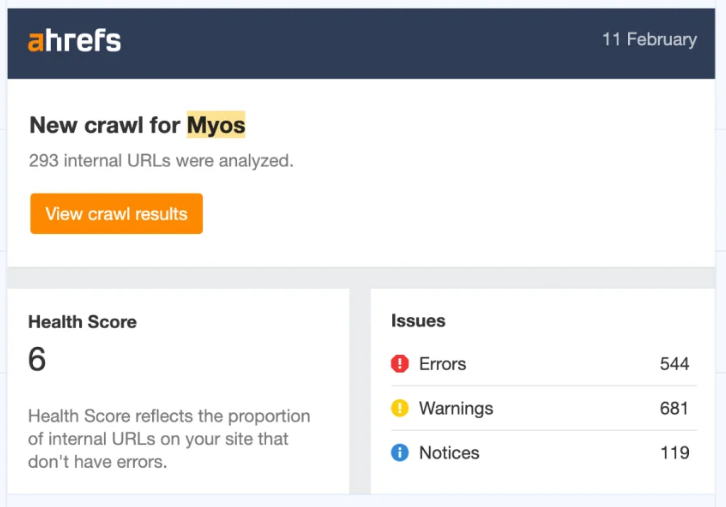Click the Health Score heading
This screenshot has height=507, width=726.
pyautogui.click(x=82, y=322)
